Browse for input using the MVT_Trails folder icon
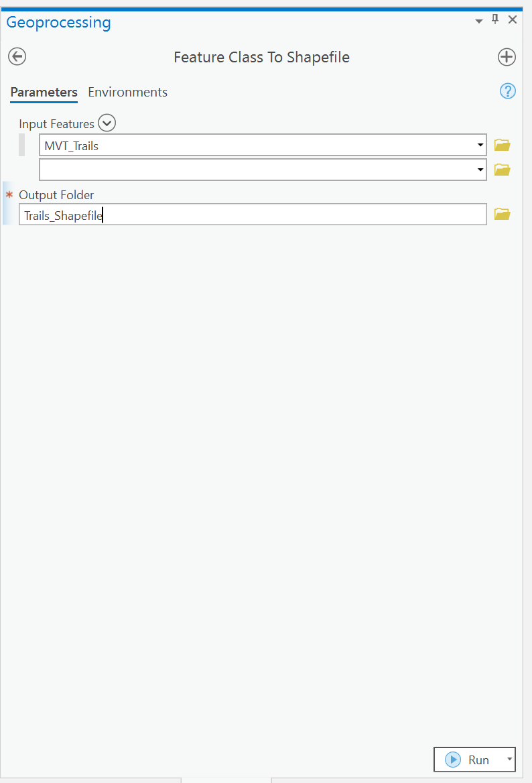 502,145
